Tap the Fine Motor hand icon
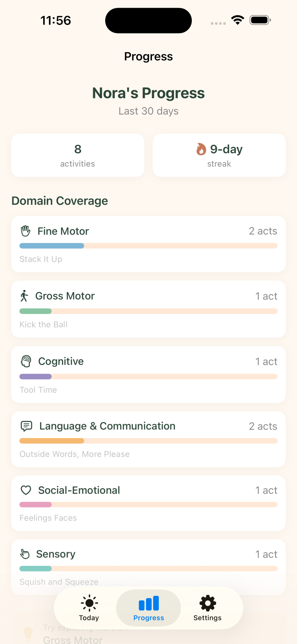Screen dimensions: 297x644 [26, 231]
